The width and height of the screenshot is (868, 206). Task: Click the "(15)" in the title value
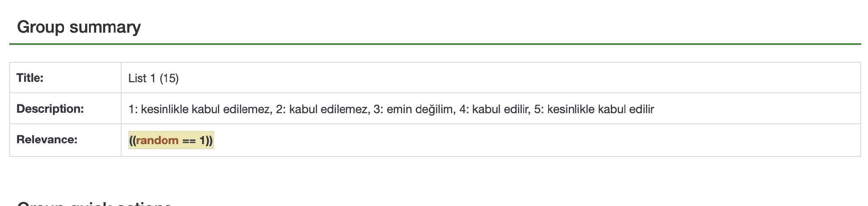pos(169,78)
